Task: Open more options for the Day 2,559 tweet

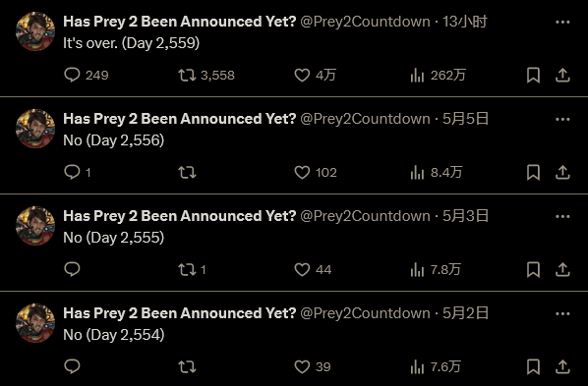Action: 562,23
